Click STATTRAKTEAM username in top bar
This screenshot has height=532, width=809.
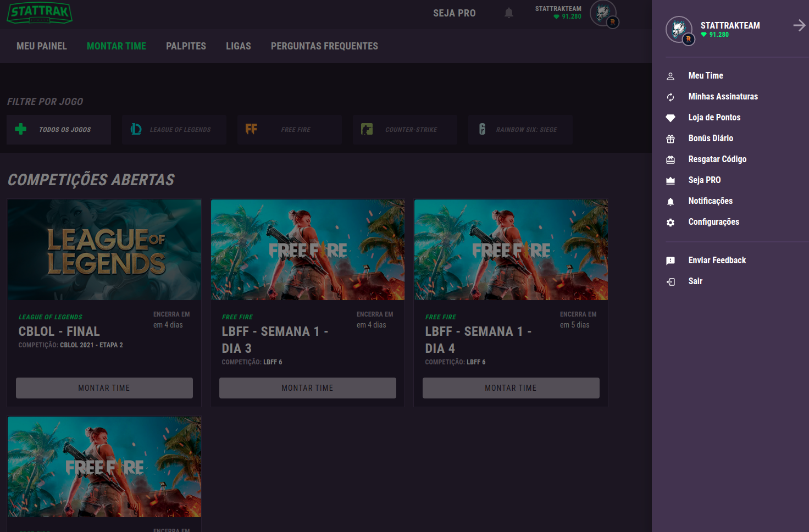point(558,9)
